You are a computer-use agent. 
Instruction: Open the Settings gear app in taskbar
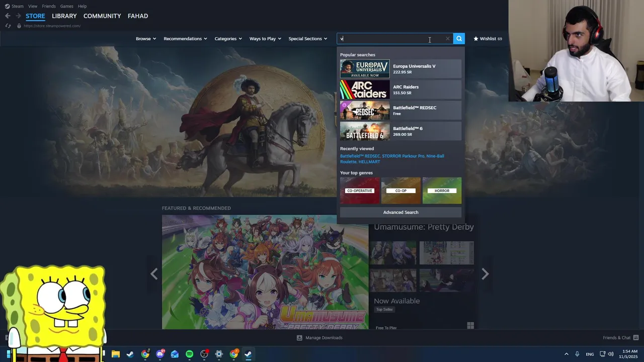(x=219, y=354)
